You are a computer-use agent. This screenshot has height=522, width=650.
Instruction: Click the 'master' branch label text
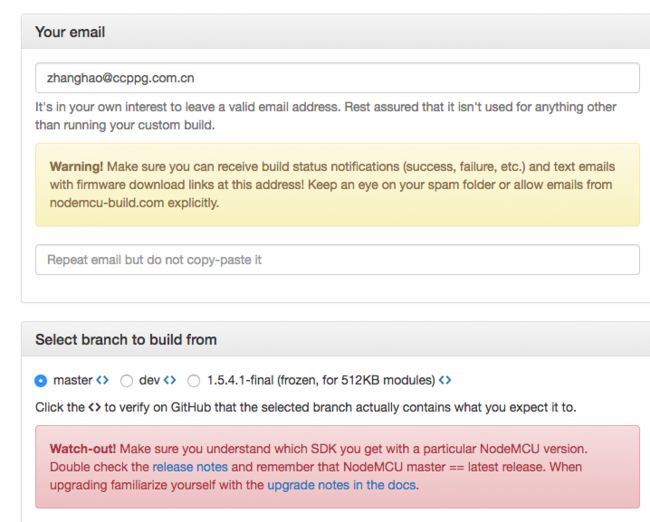[x=73, y=380]
